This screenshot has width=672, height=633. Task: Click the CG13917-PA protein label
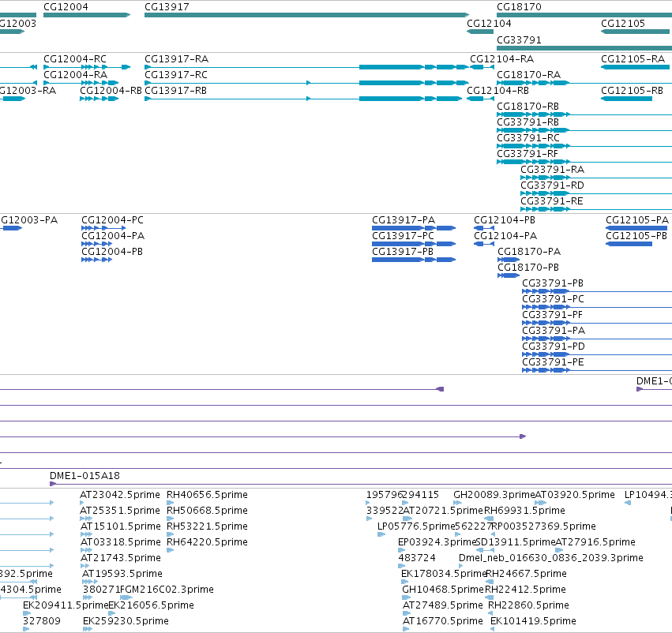click(404, 219)
